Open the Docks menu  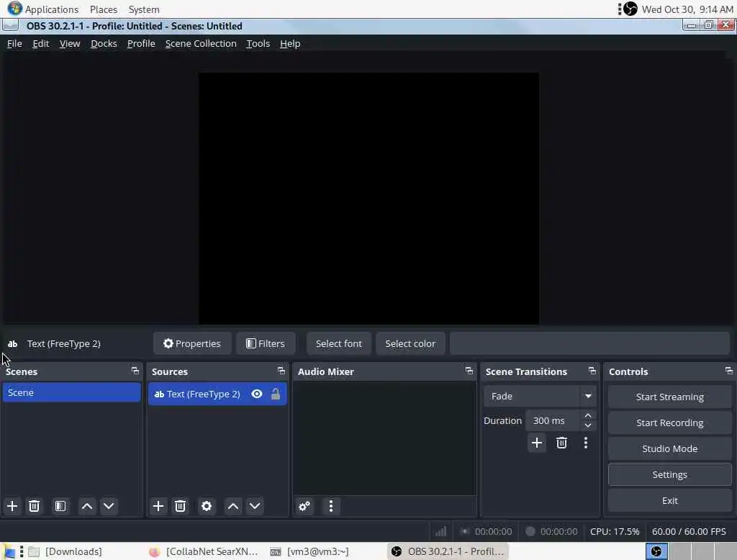tap(104, 43)
